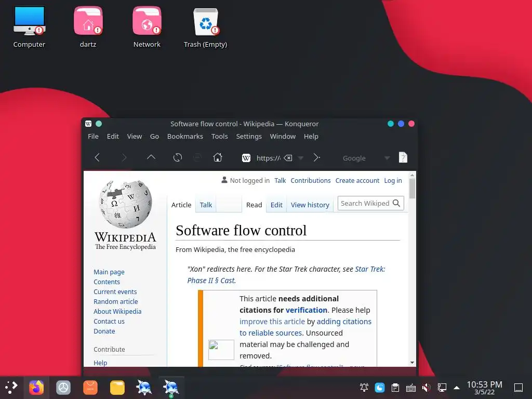Click the muted volume tray icon
This screenshot has width=532, height=399.
[427, 388]
